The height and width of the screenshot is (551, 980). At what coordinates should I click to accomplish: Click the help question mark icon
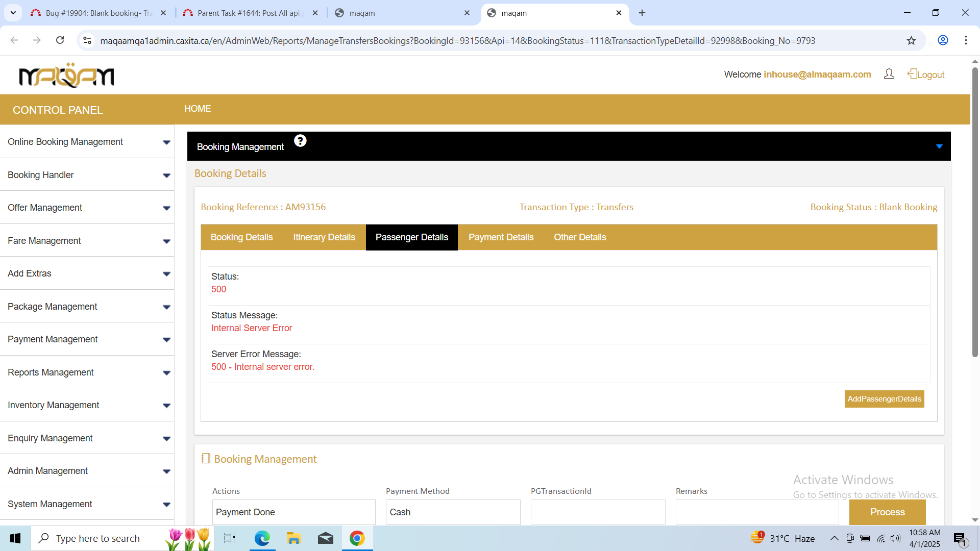pos(300,141)
